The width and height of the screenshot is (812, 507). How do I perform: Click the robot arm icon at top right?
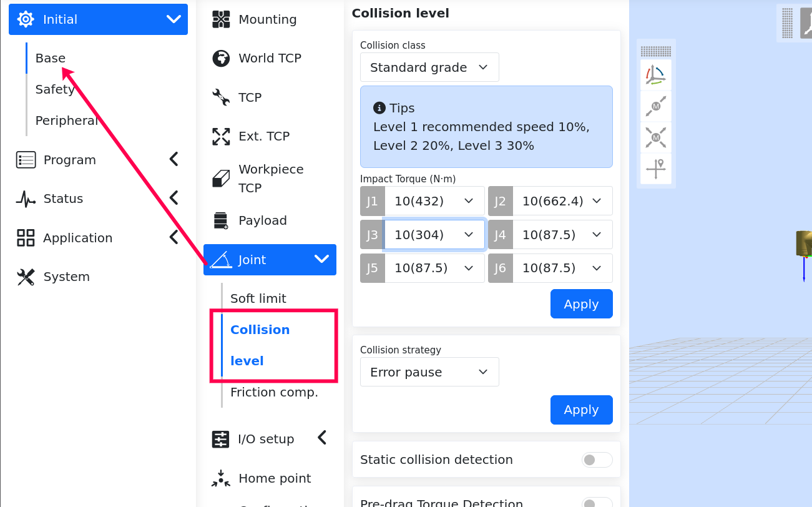pyautogui.click(x=806, y=23)
